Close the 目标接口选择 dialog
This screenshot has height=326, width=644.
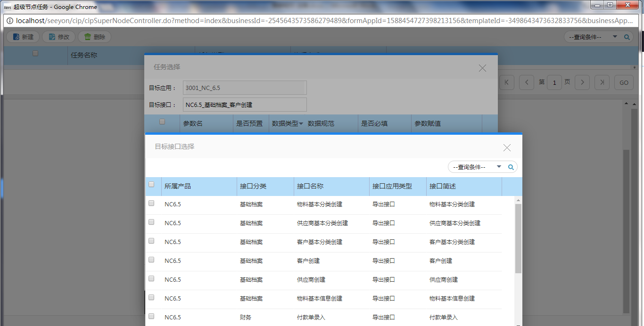point(507,148)
